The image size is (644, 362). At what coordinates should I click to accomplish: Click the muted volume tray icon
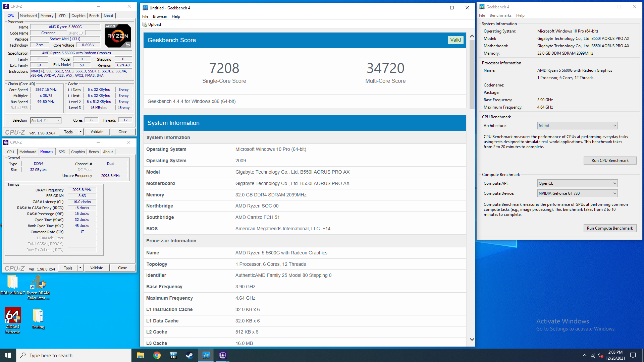(x=601, y=355)
